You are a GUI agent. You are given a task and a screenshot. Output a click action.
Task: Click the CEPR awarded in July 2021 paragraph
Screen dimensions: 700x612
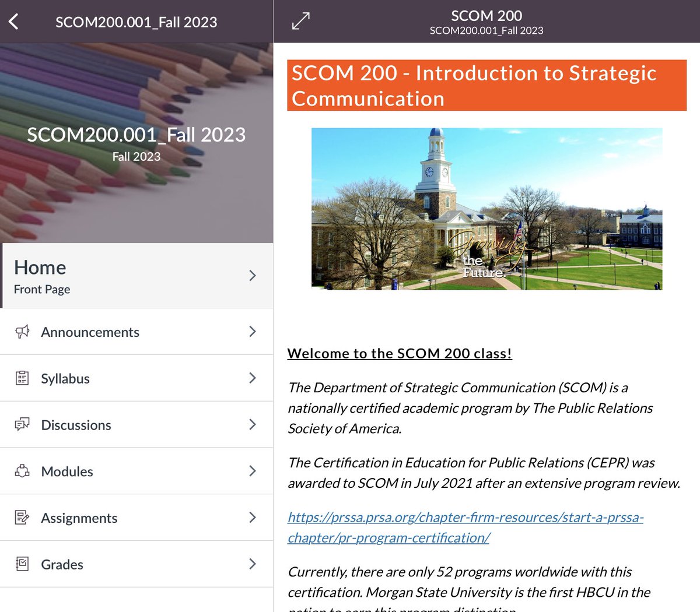tap(484, 473)
